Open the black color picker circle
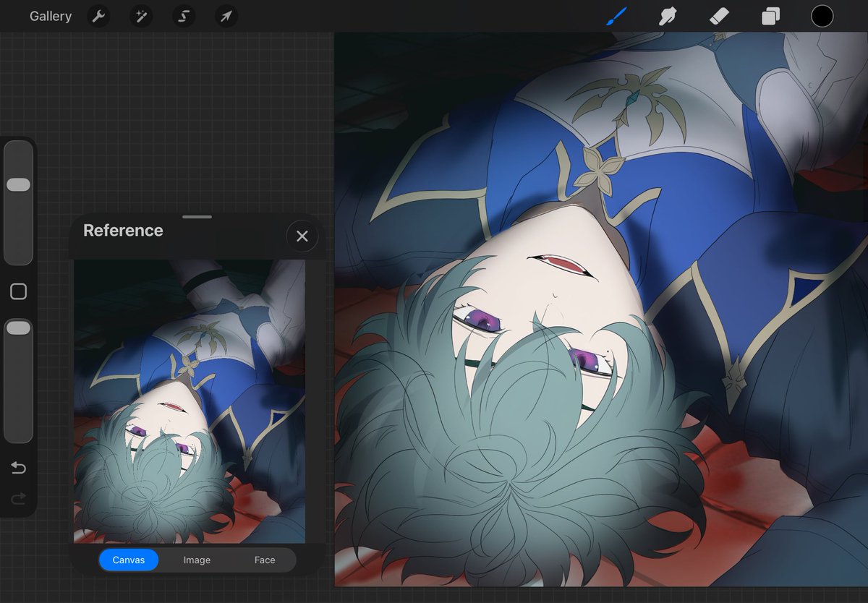 point(822,16)
